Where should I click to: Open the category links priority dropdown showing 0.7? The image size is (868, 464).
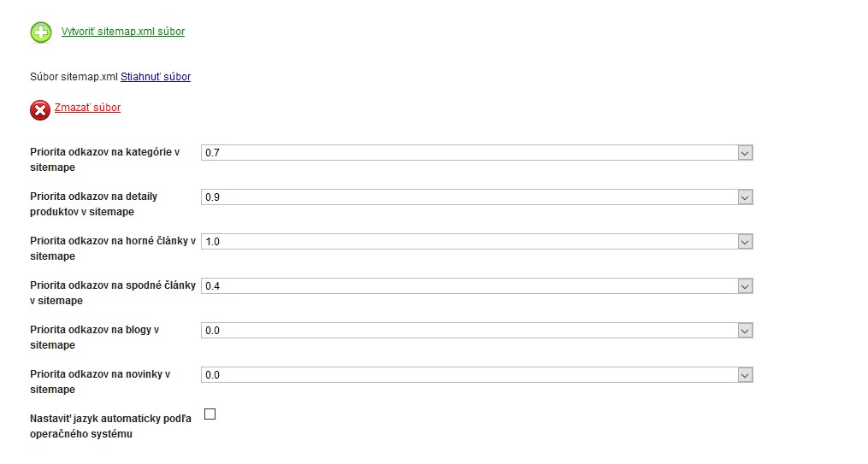[476, 153]
